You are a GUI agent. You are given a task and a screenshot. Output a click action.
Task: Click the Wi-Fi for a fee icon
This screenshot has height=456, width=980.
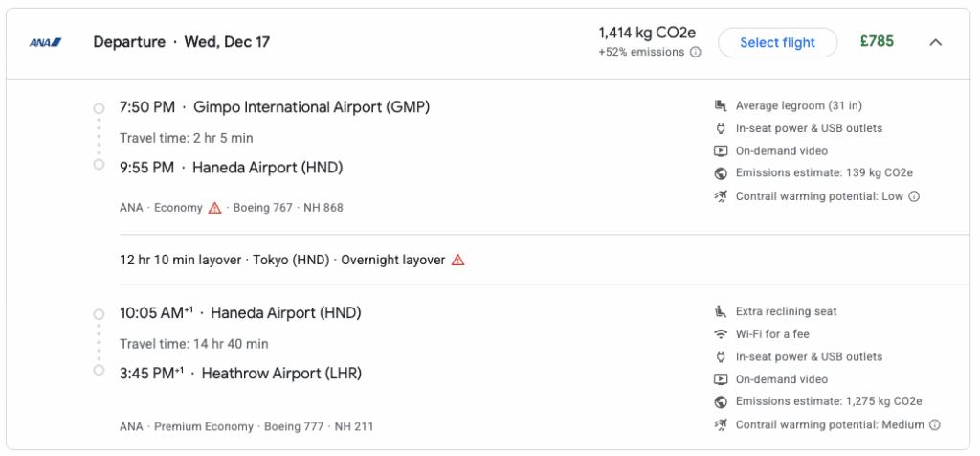721,334
